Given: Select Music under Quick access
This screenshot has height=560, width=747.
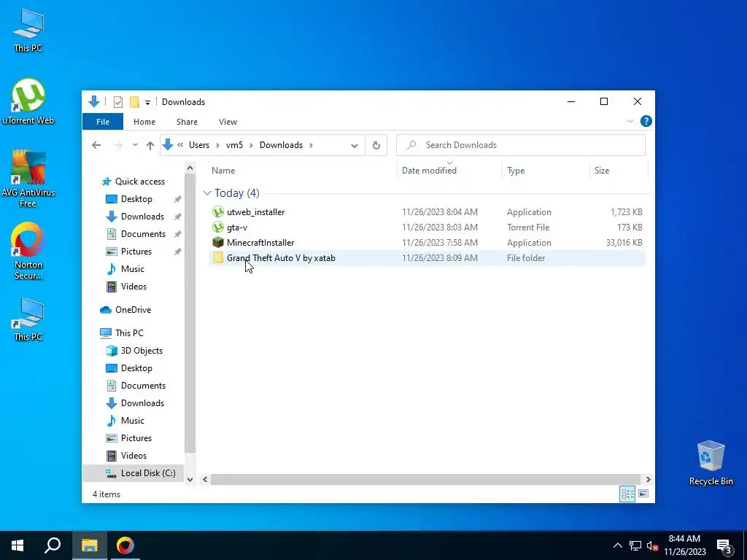Looking at the screenshot, I should coord(132,269).
